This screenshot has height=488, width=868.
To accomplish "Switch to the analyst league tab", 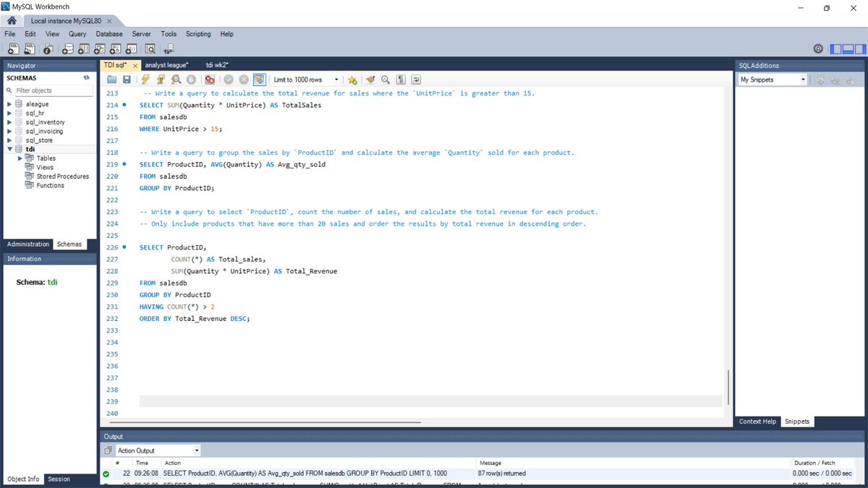I will (166, 65).
